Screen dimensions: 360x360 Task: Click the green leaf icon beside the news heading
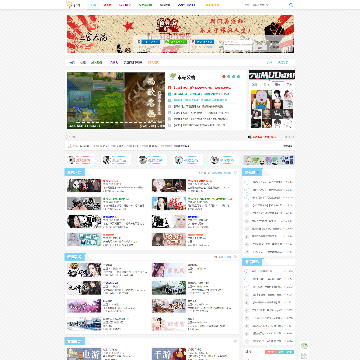(x=173, y=77)
